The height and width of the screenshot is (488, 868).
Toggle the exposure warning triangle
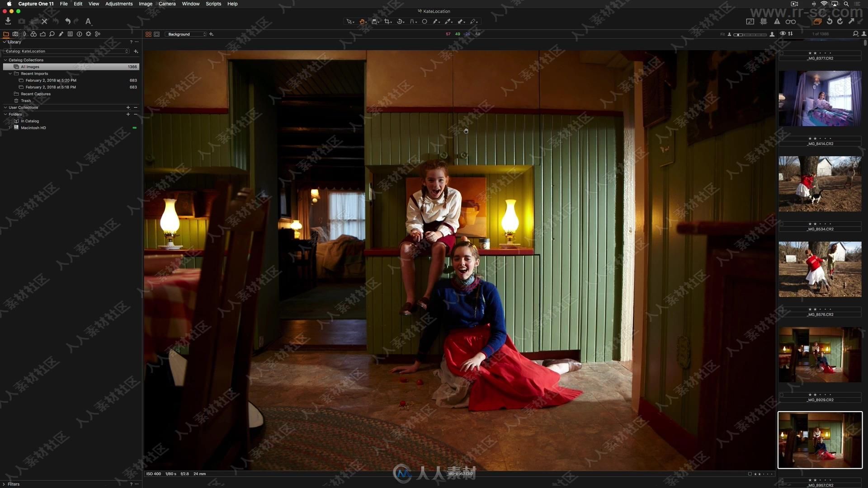[x=777, y=21]
